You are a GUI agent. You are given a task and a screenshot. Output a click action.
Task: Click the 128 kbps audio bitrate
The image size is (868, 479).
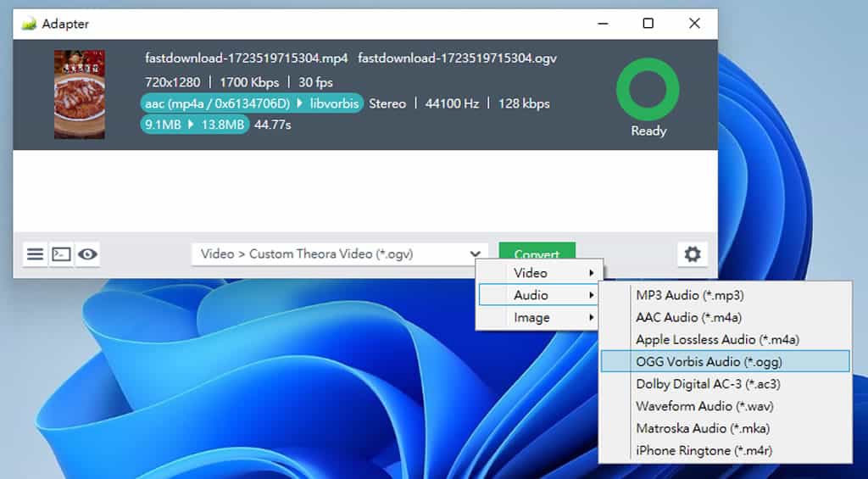point(524,103)
